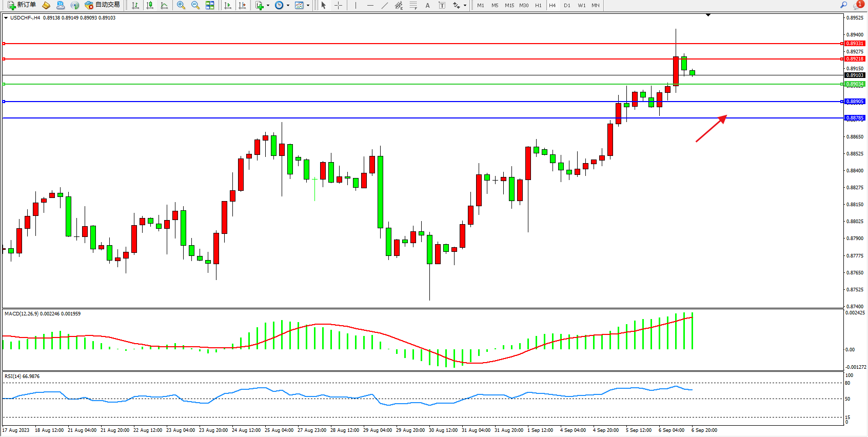Toggle the AutoTrading (自动交易) button
The width and height of the screenshot is (868, 437).
103,5
